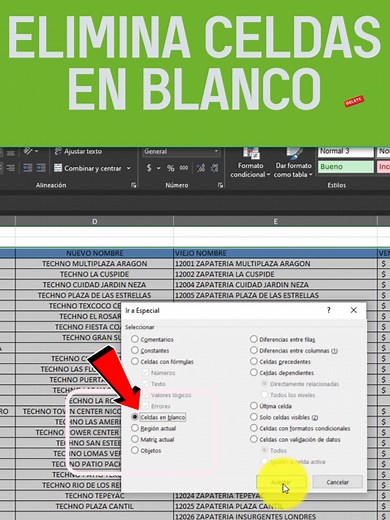Apply the thousands separator 000 style
390x520 pixels.
pos(184,168)
